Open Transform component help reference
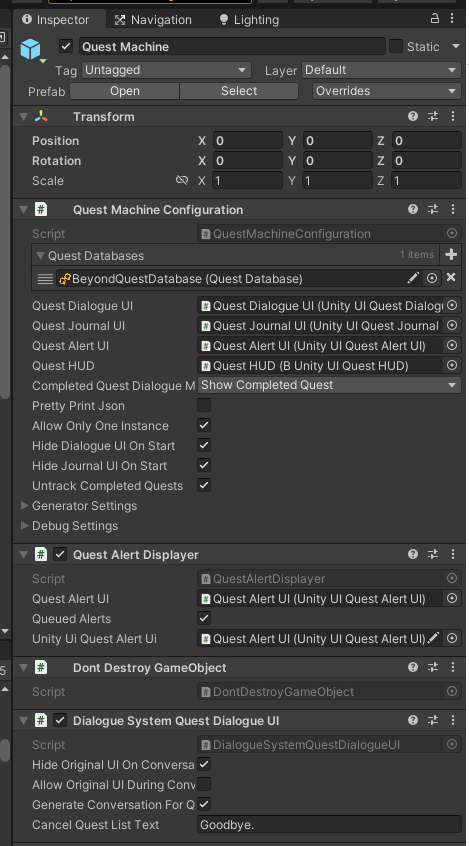Image resolution: width=469 pixels, height=846 pixels. click(x=413, y=116)
